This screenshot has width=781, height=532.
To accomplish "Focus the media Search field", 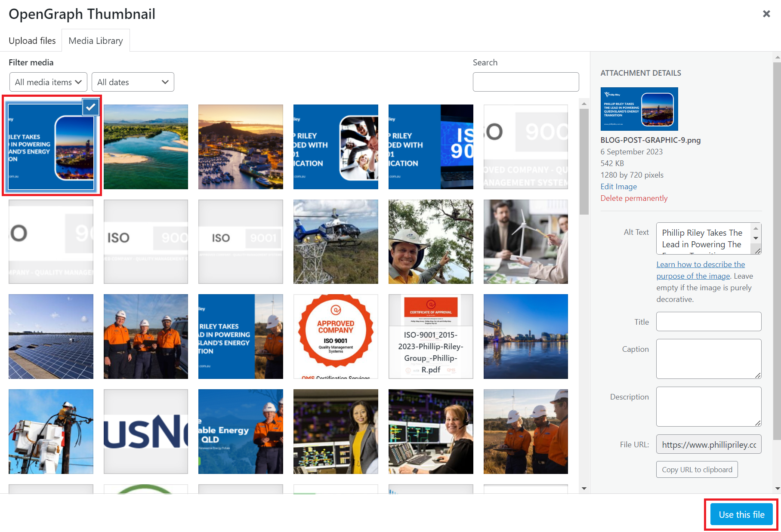I will pos(526,82).
